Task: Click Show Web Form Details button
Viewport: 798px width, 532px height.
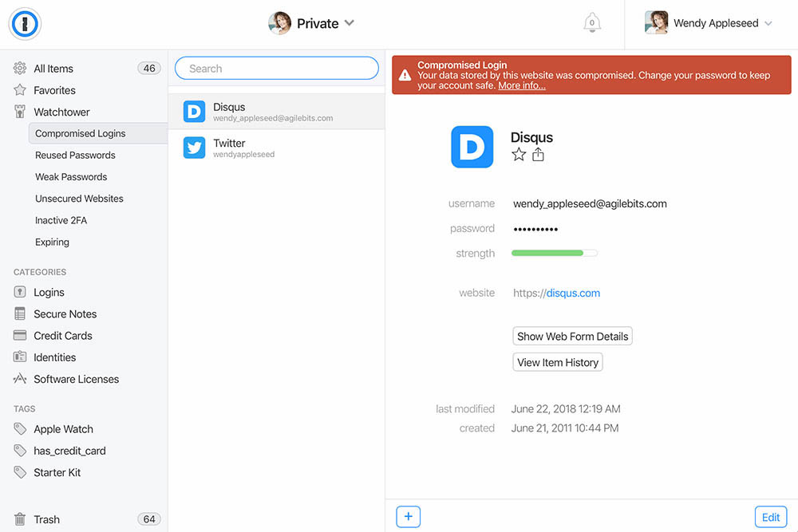Action: click(x=572, y=336)
